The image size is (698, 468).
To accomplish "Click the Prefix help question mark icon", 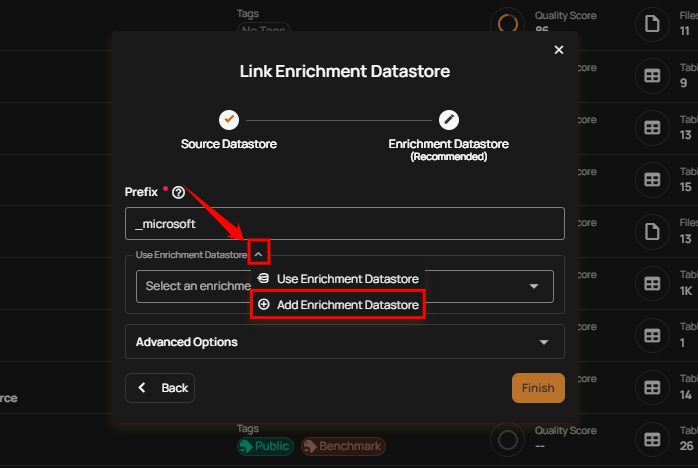I will 178,192.
